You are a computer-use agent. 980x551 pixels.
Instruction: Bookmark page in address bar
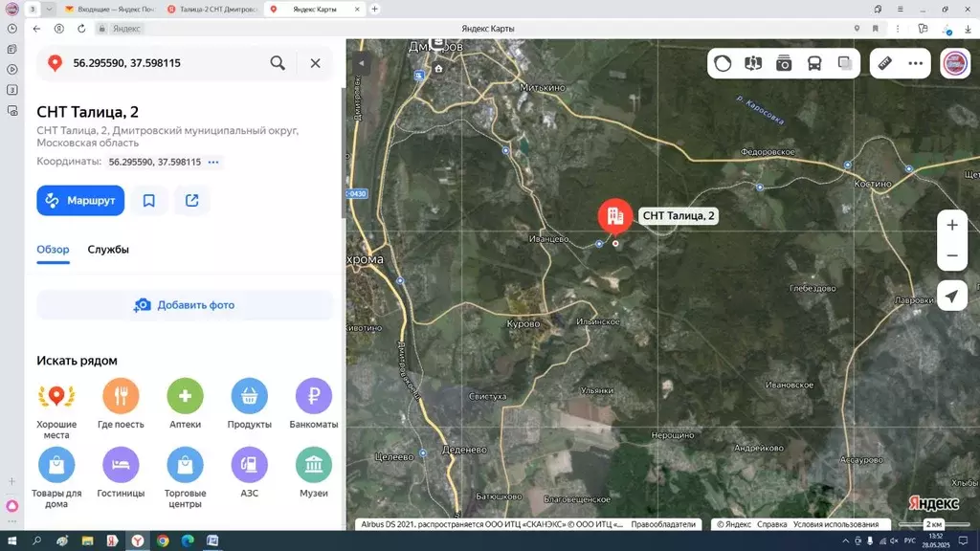876,29
